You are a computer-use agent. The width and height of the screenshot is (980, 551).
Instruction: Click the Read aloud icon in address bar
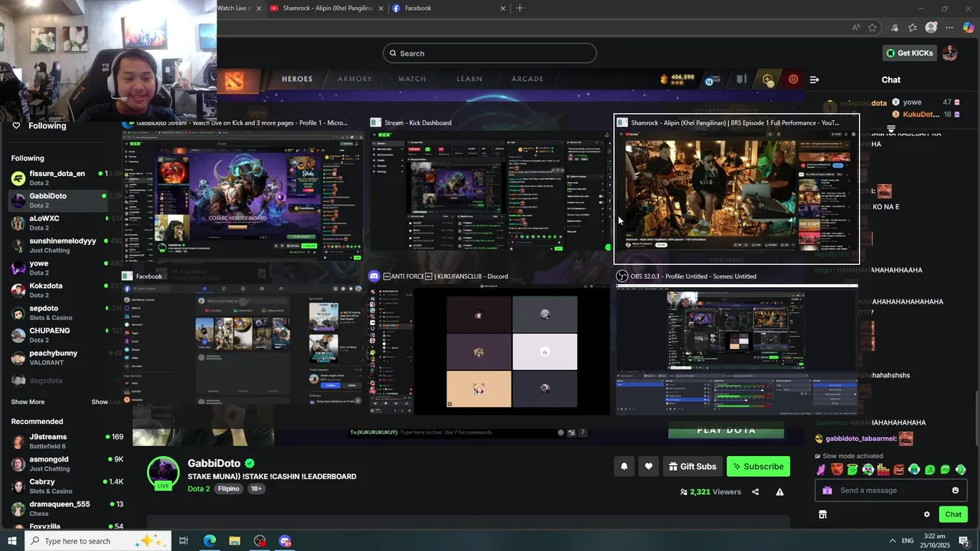(x=856, y=28)
